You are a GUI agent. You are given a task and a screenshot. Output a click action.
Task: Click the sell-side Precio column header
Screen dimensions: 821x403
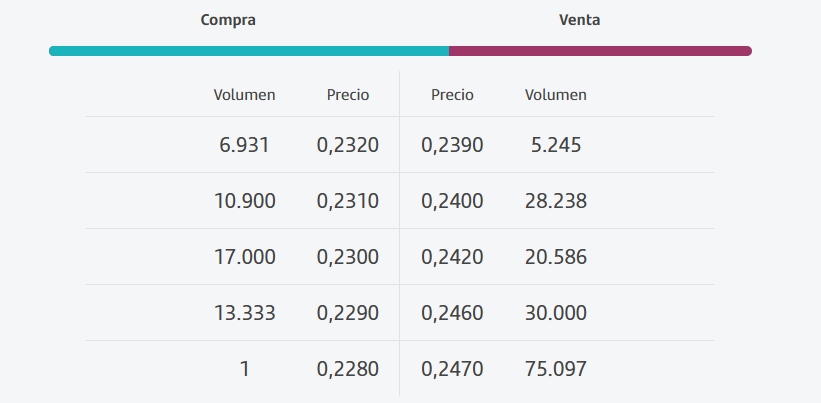pos(452,95)
